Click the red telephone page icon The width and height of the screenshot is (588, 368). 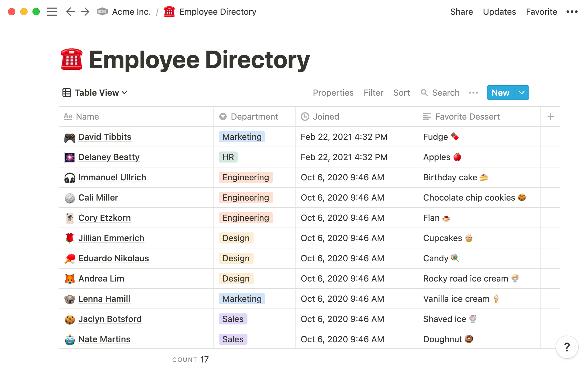point(169,12)
